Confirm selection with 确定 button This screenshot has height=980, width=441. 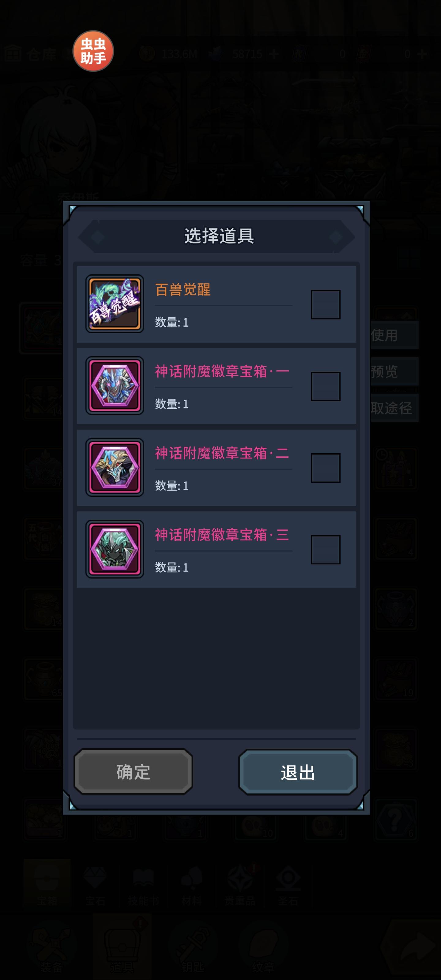133,771
